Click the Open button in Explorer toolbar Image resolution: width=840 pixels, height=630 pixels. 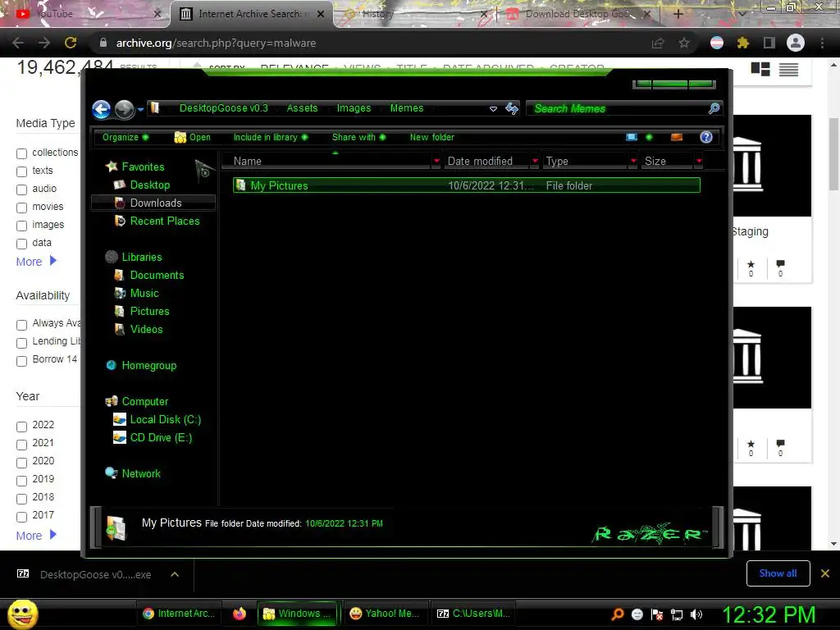pyautogui.click(x=192, y=137)
